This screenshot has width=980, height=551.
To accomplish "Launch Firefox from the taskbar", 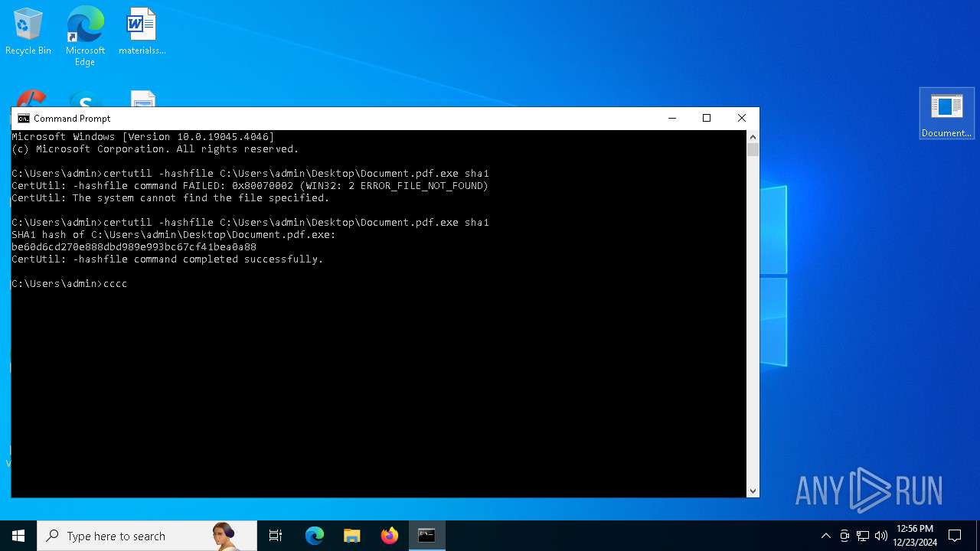I will 390,536.
